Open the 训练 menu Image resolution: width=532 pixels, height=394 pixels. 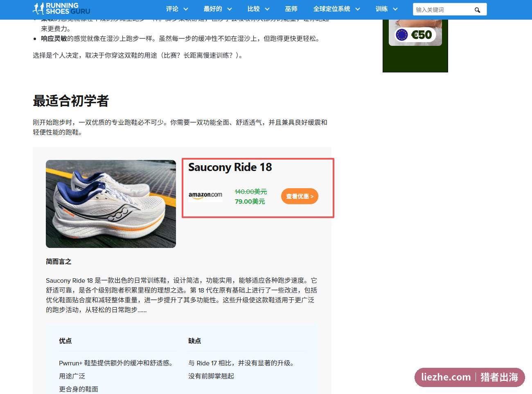tap(382, 9)
